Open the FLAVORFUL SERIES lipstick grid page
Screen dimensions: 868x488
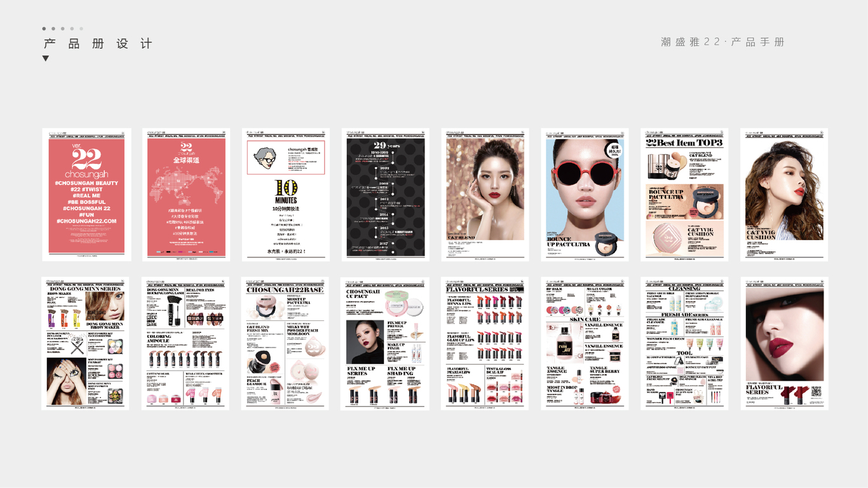(485, 343)
